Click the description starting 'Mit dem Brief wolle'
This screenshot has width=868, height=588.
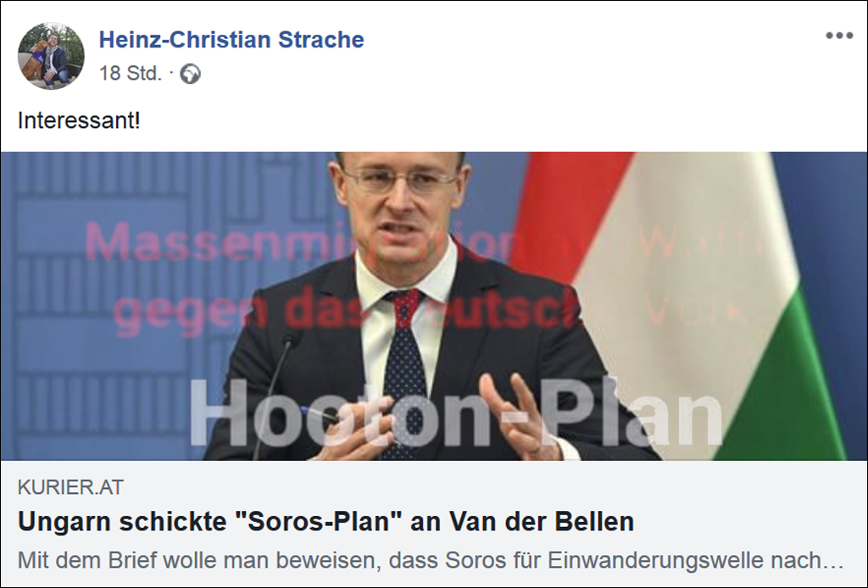point(430,560)
